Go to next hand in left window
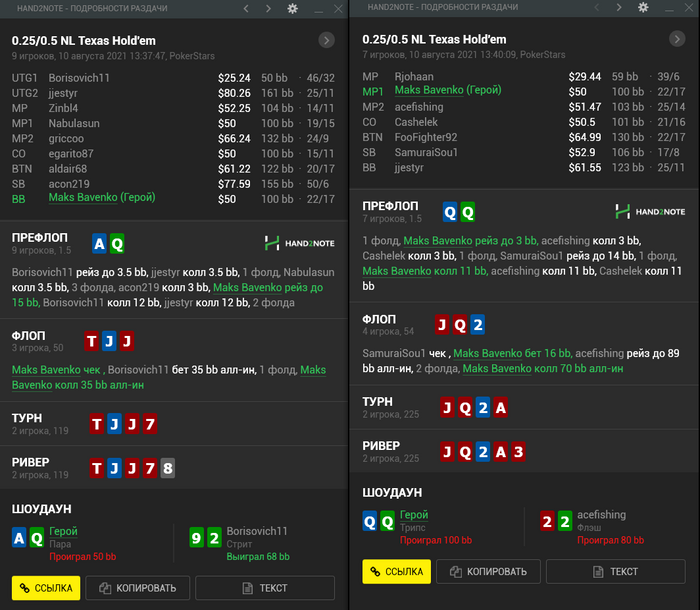The image size is (700, 610). (268, 8)
